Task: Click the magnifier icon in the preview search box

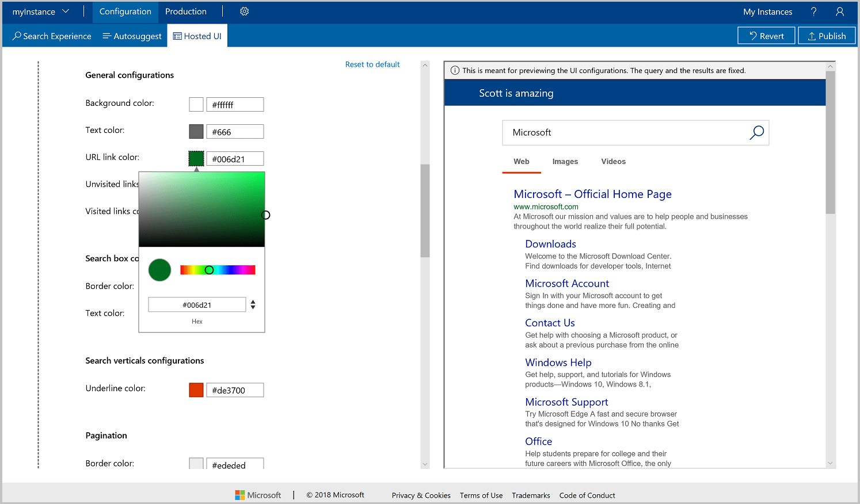Action: click(757, 132)
